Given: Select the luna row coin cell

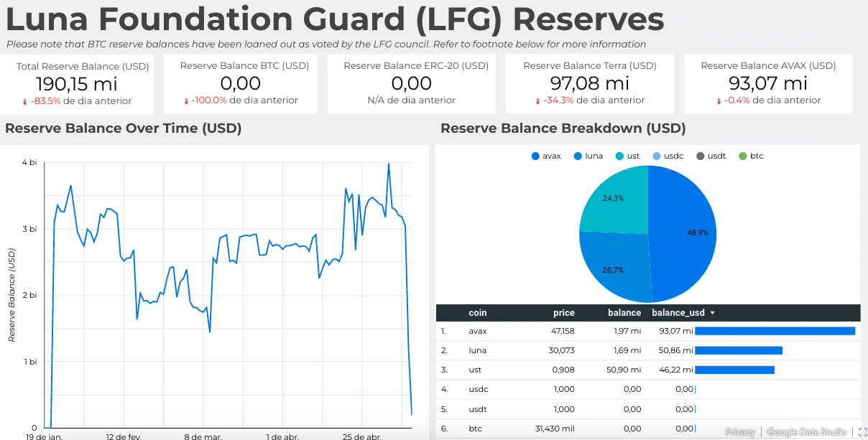Looking at the screenshot, I should point(478,350).
